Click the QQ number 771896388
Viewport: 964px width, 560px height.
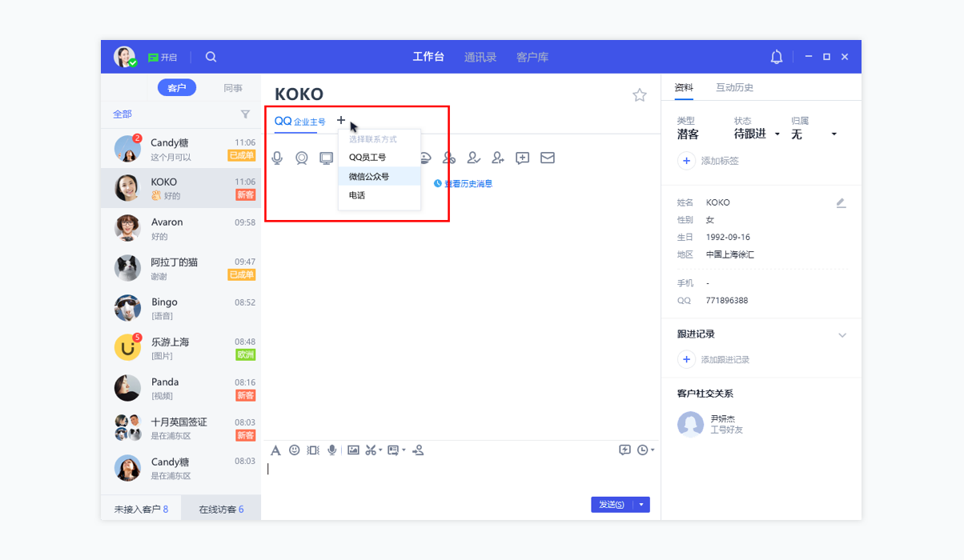727,301
